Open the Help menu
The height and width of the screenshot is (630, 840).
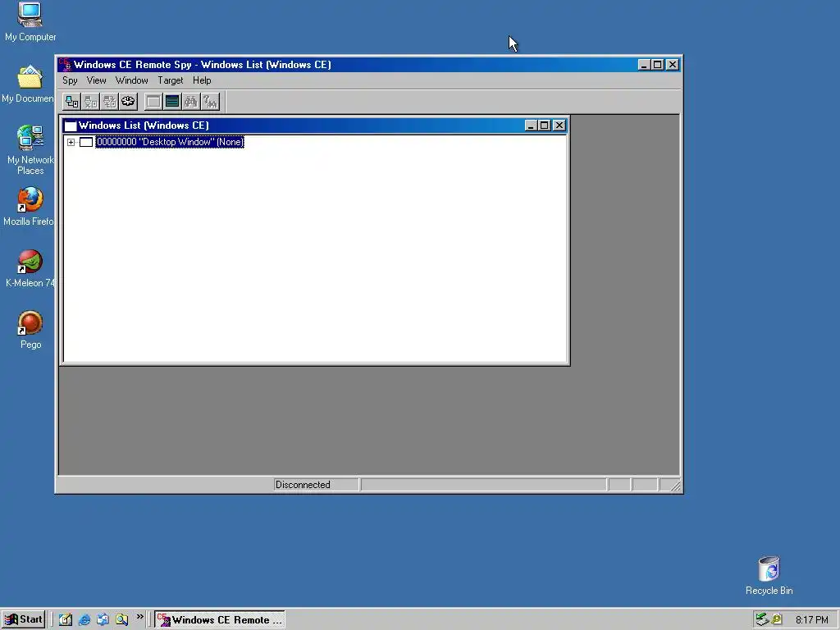coord(202,80)
